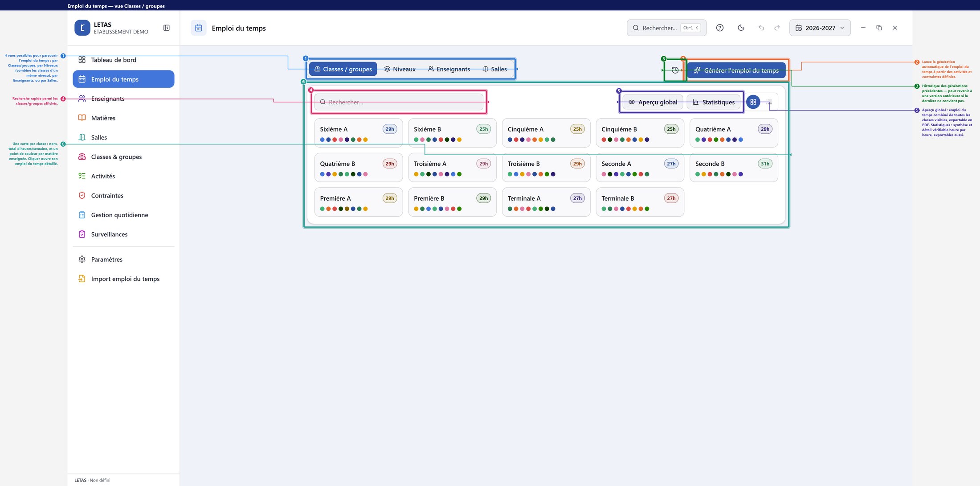Image resolution: width=980 pixels, height=486 pixels.
Task: Click the Paramètres gear icon
Action: 82,259
